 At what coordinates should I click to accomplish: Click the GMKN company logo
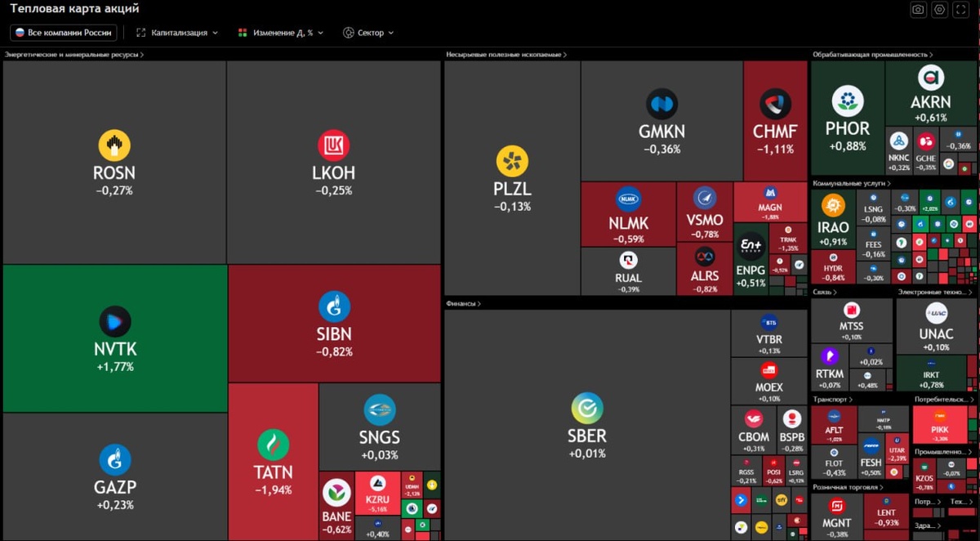pyautogui.click(x=661, y=105)
